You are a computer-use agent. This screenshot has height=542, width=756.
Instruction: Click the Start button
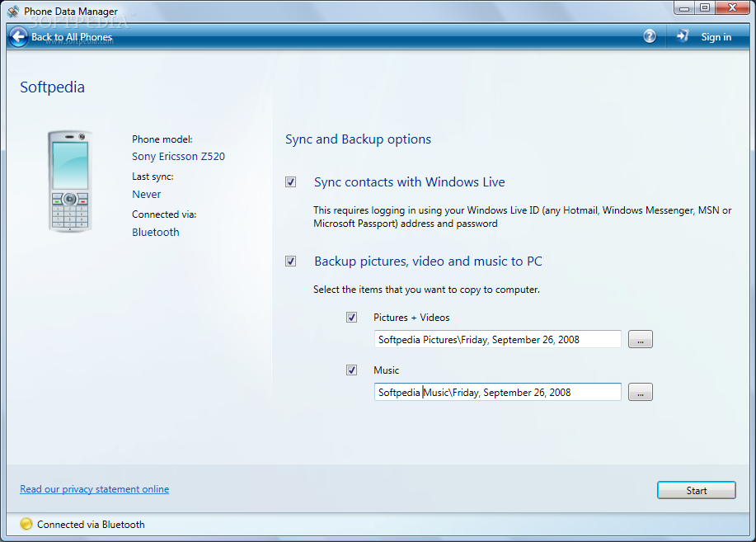pyautogui.click(x=696, y=490)
